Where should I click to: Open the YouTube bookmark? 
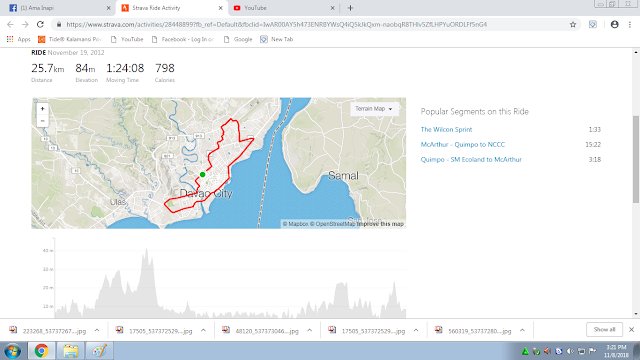(127, 39)
